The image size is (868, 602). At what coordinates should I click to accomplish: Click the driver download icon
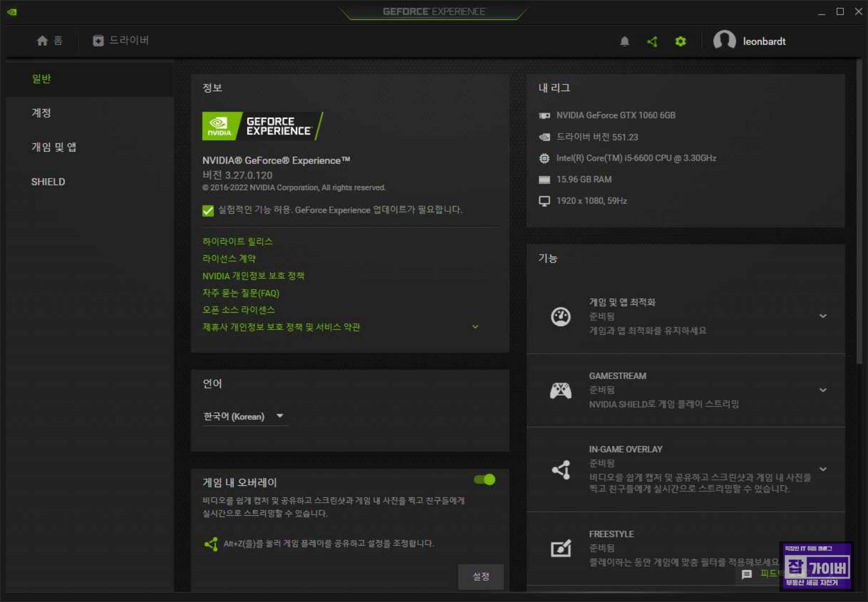[x=98, y=41]
